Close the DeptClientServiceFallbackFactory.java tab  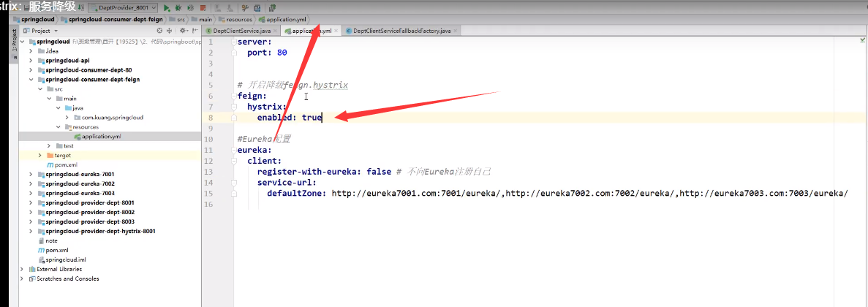(455, 31)
